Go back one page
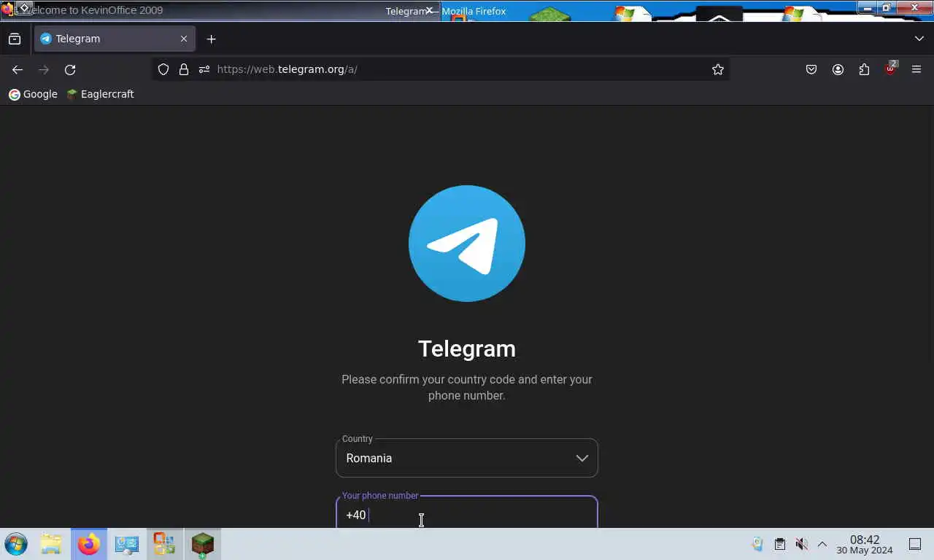Screen dimensions: 934x560 [18, 69]
